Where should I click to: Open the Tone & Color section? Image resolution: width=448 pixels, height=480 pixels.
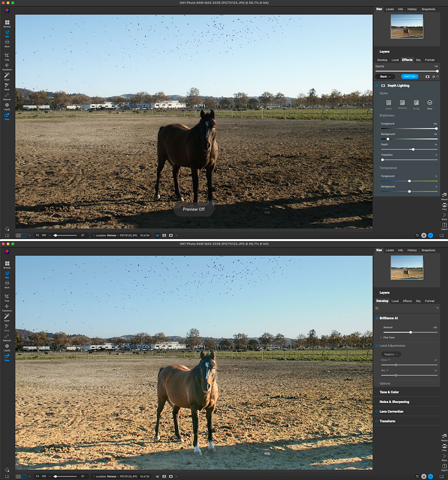[x=389, y=392]
